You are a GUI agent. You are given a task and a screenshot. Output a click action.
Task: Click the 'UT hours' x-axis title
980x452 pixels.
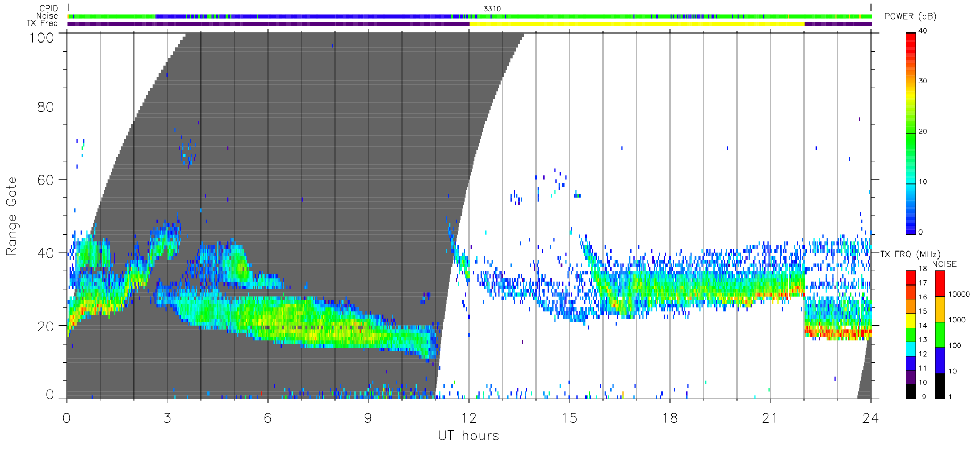point(468,436)
